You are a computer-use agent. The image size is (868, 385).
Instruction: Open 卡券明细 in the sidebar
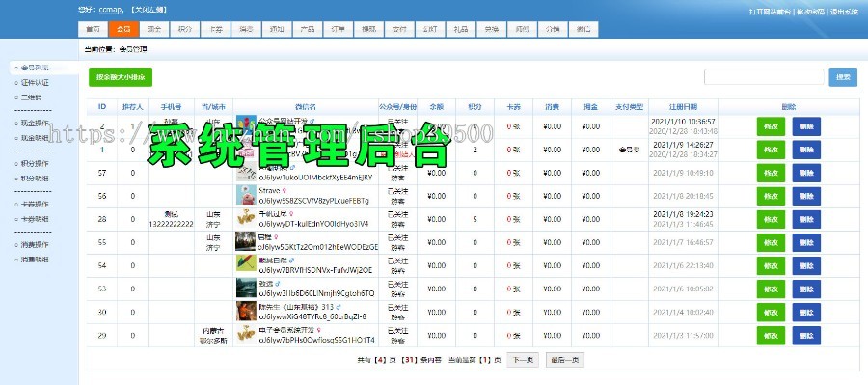(35, 219)
